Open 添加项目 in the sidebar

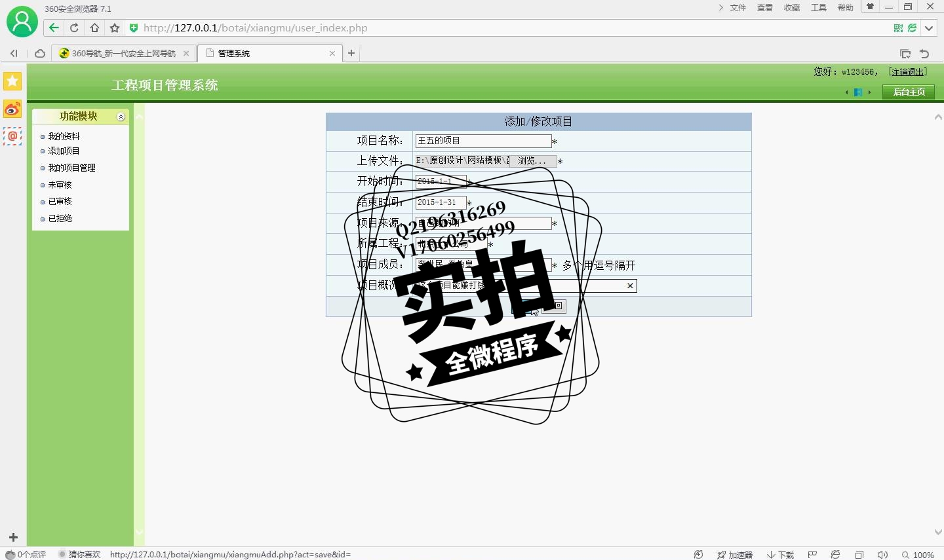click(x=64, y=151)
